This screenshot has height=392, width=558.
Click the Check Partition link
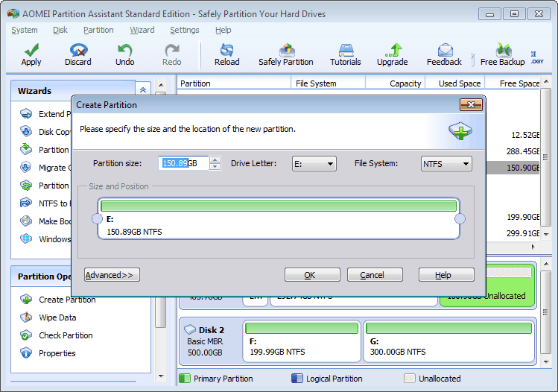[66, 335]
